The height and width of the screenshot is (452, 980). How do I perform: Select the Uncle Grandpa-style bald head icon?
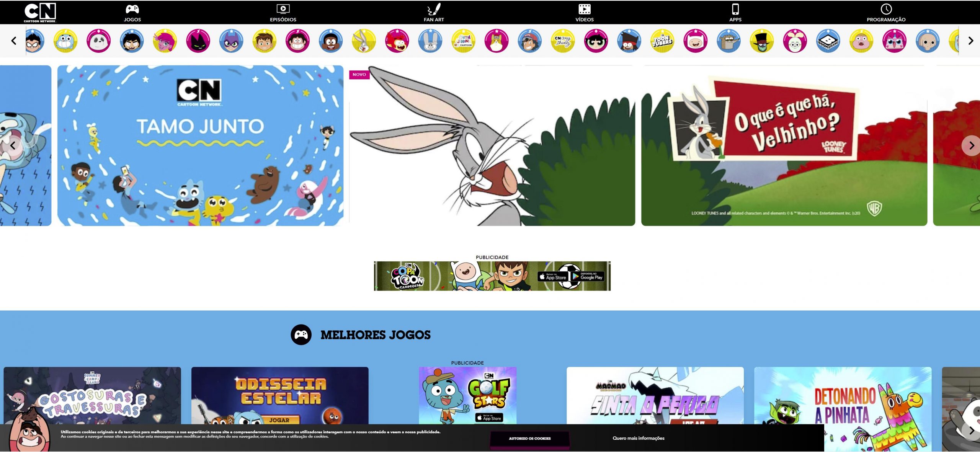tap(928, 41)
